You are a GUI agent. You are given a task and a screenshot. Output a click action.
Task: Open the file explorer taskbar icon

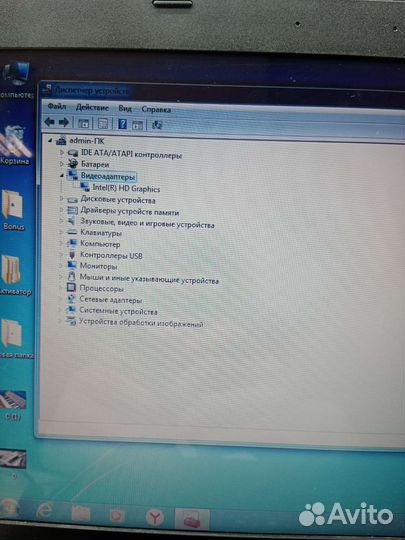[81, 514]
